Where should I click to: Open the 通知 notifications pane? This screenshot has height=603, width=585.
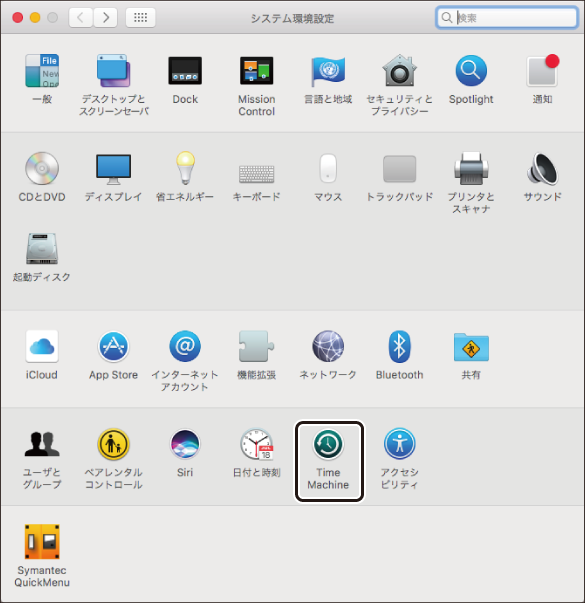[542, 70]
